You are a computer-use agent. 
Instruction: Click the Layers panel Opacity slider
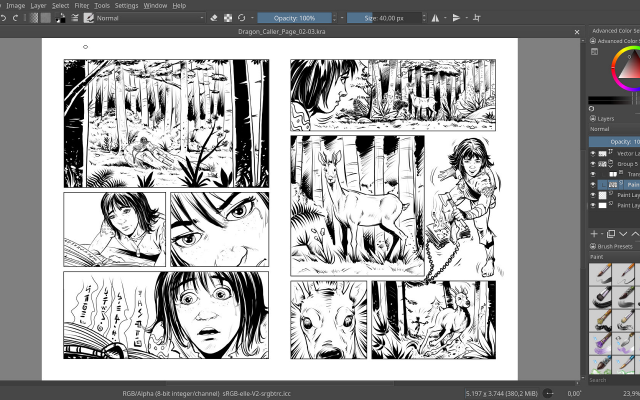[614, 141]
